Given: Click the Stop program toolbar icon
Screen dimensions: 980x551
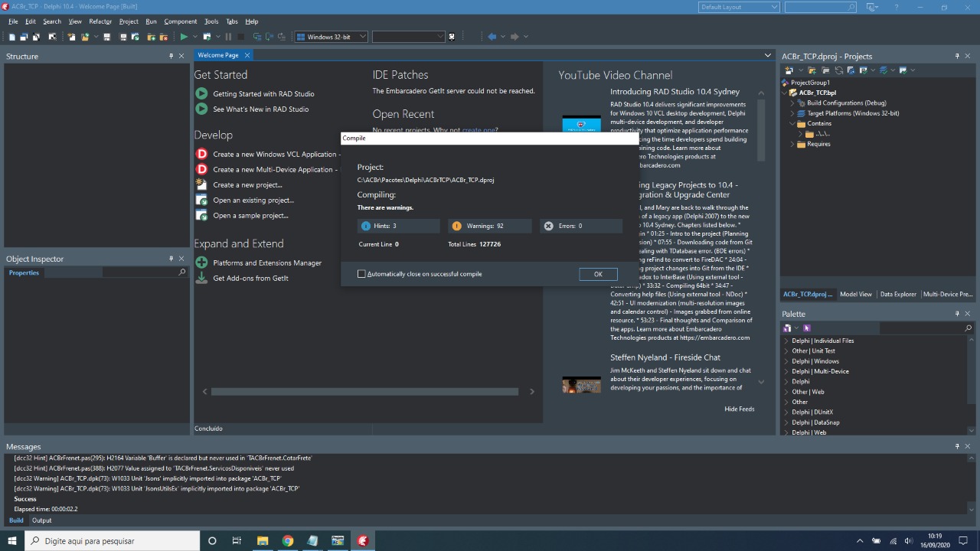Looking at the screenshot, I should click(x=240, y=37).
